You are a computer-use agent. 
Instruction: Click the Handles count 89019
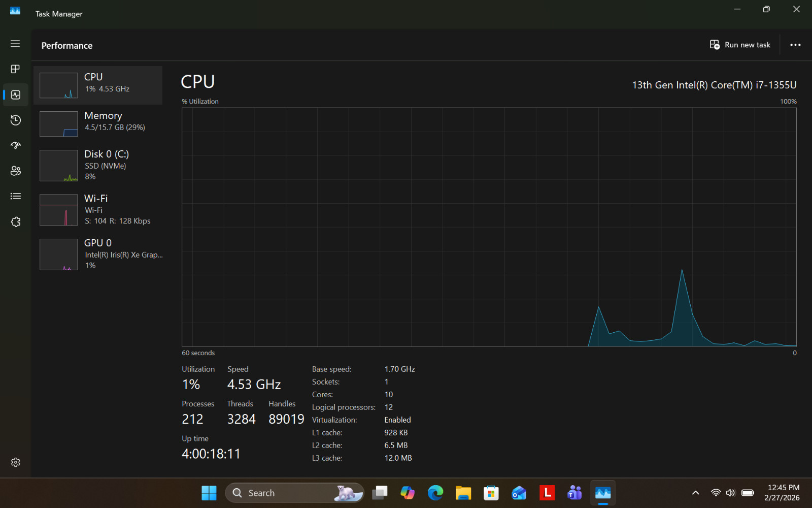point(286,419)
